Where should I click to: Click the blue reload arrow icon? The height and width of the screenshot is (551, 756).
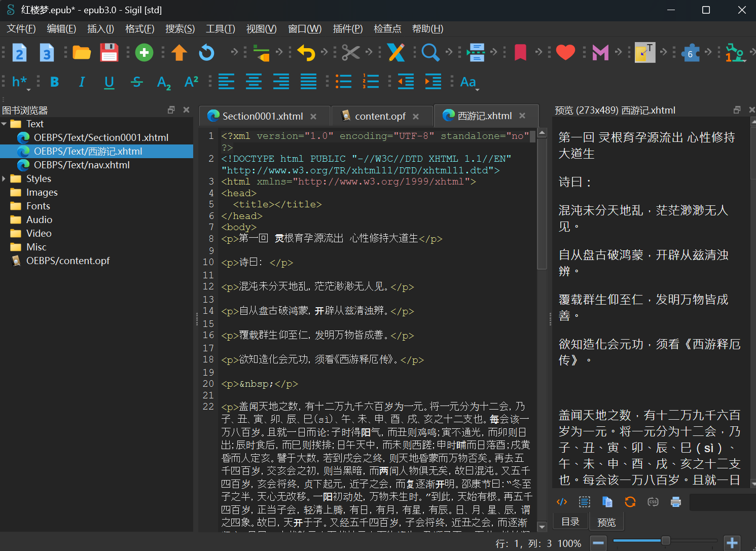(206, 52)
